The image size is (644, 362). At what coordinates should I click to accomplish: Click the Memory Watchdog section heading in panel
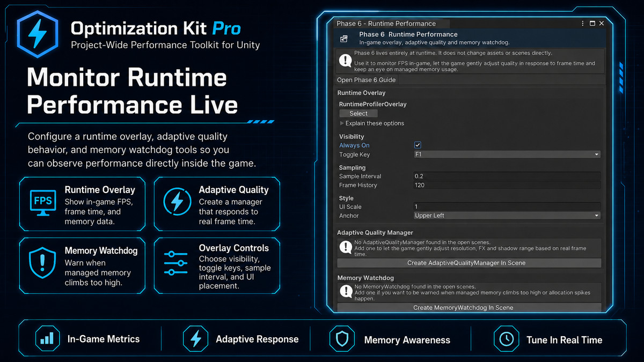click(365, 278)
